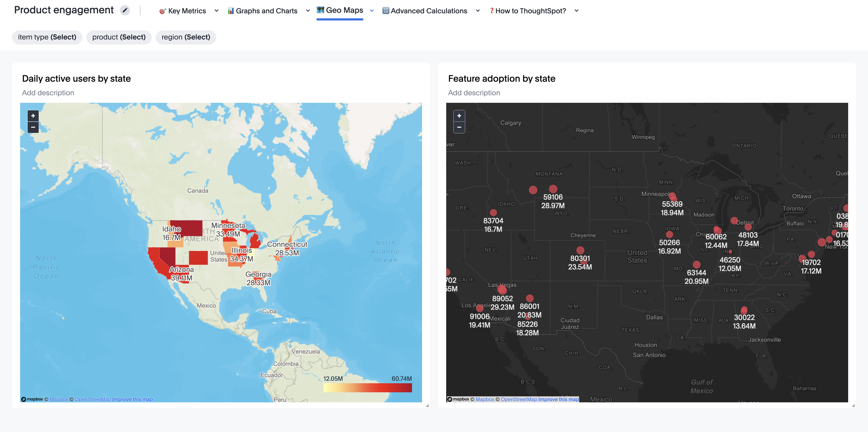Click the red-yellow color legend gradient bar
Image resolution: width=868 pixels, height=432 pixels.
point(368,388)
